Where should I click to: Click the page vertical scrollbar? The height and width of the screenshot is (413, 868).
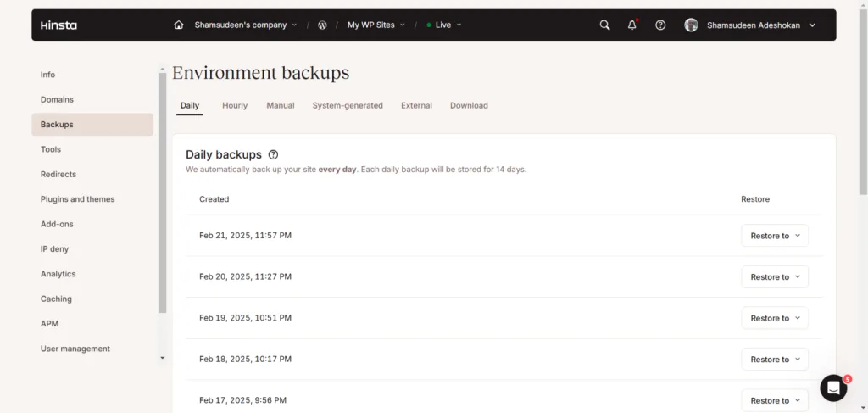(x=863, y=103)
